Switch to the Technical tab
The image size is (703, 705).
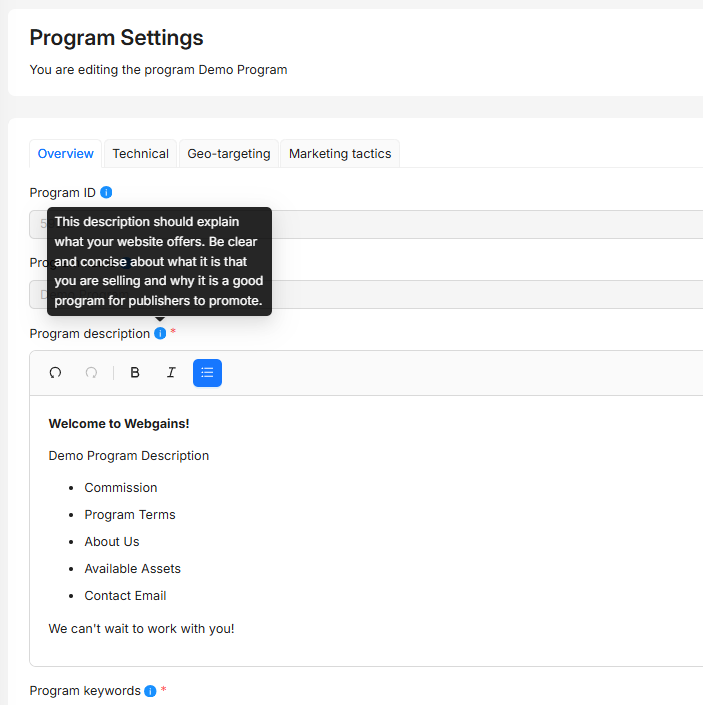[x=140, y=154]
